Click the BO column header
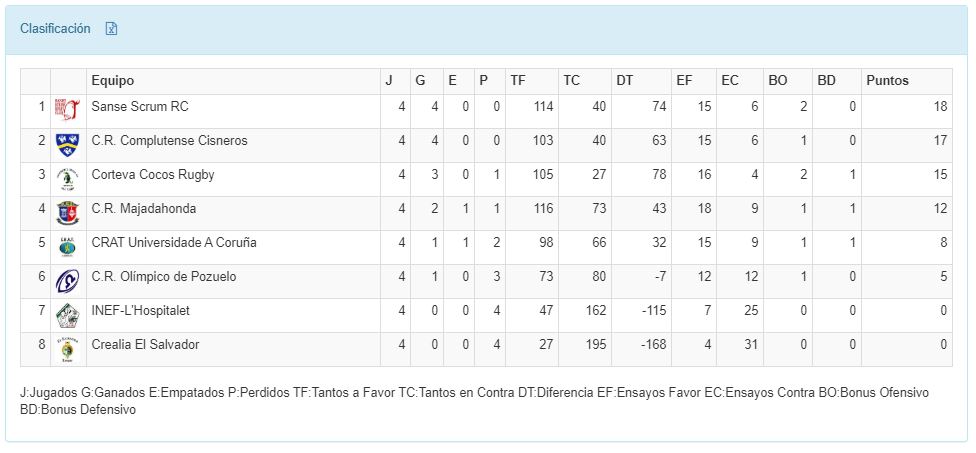The height and width of the screenshot is (453, 976). tap(777, 81)
